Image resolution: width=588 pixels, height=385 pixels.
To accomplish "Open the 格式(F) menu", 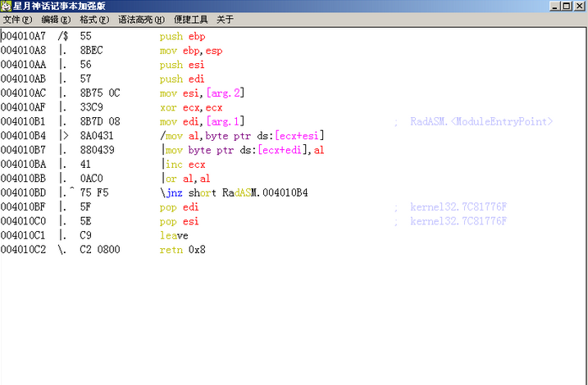I will coord(94,20).
